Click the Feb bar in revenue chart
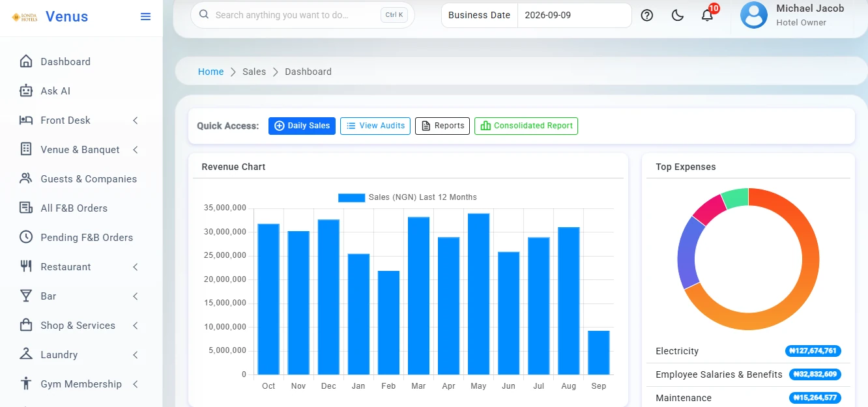This screenshot has height=407, width=868. [388, 322]
